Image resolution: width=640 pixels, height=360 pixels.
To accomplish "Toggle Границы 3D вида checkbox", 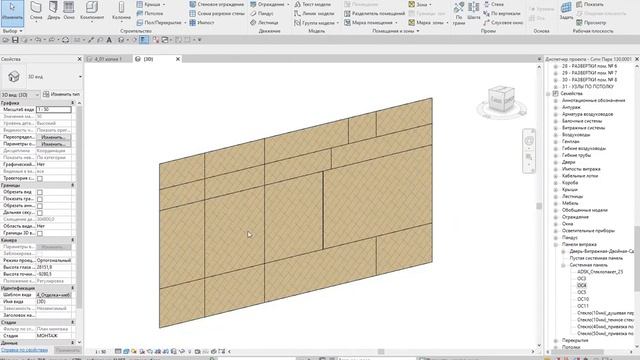I will coord(40,233).
